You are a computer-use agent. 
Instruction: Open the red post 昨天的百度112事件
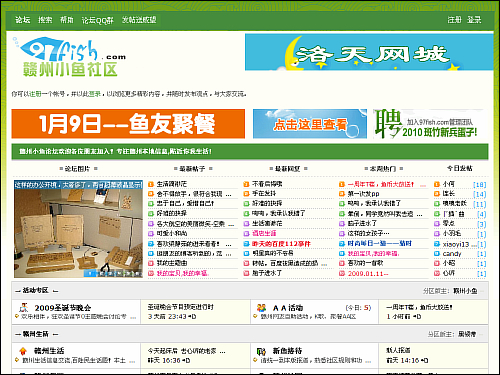[281, 244]
